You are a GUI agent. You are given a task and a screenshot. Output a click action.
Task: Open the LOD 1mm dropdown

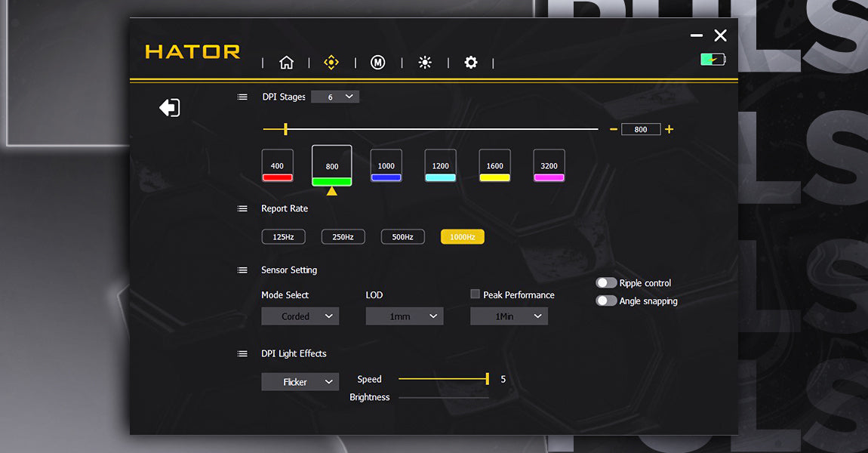pos(405,316)
